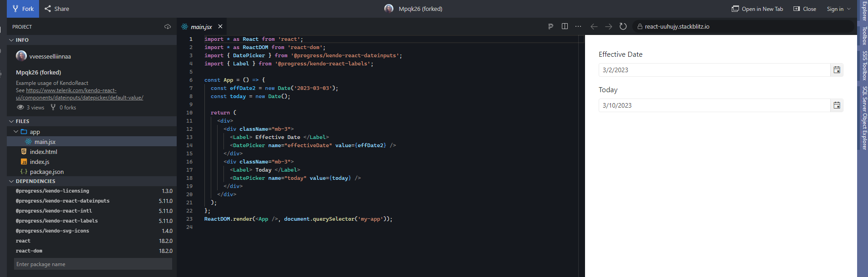Click the Share button
Screen dimensions: 868x277
tap(57, 9)
